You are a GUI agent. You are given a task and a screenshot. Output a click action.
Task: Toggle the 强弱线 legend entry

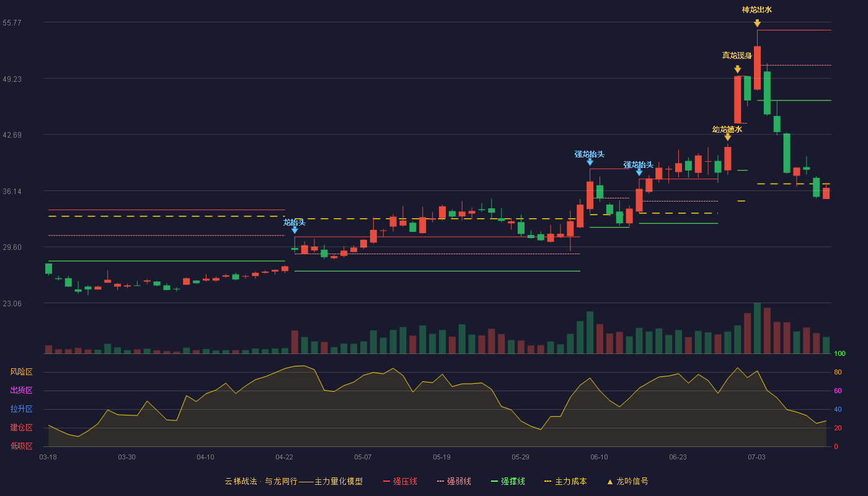(x=454, y=481)
